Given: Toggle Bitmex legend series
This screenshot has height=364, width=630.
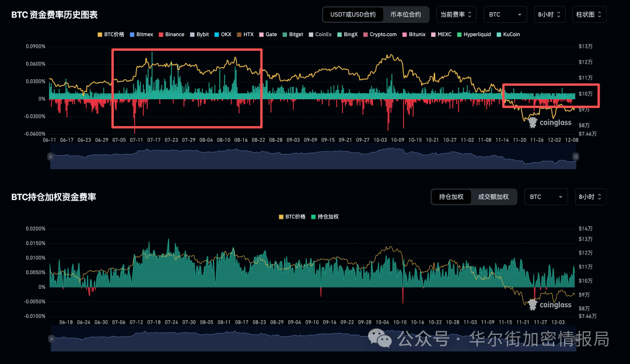Looking at the screenshot, I should pos(141,34).
